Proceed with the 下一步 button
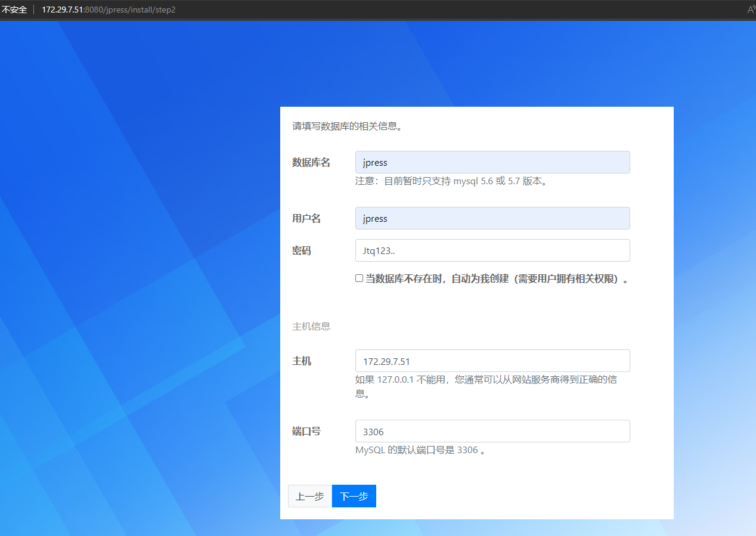Screen dimensions: 756x536 pos(354,496)
